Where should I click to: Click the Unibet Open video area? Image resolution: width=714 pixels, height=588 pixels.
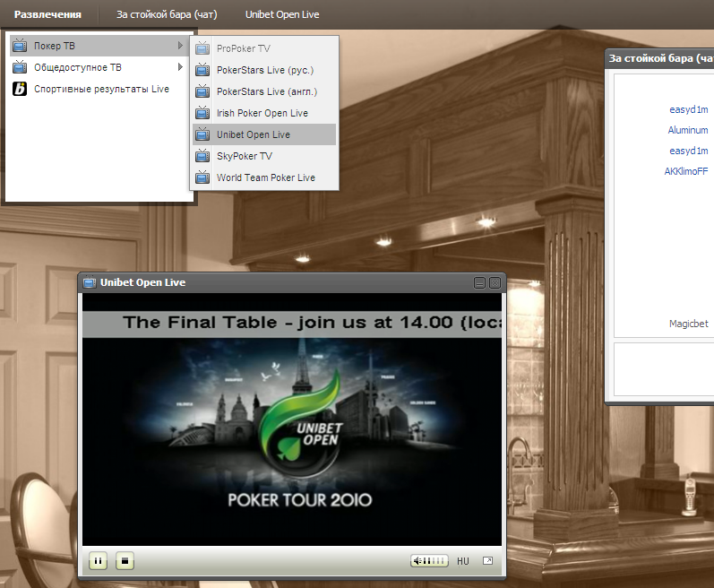tap(292, 419)
